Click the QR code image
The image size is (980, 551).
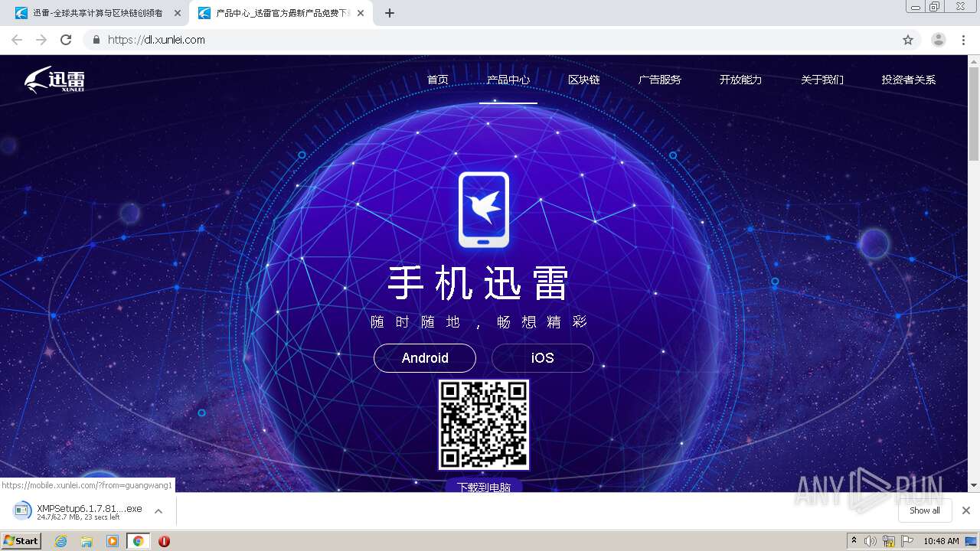(x=484, y=425)
